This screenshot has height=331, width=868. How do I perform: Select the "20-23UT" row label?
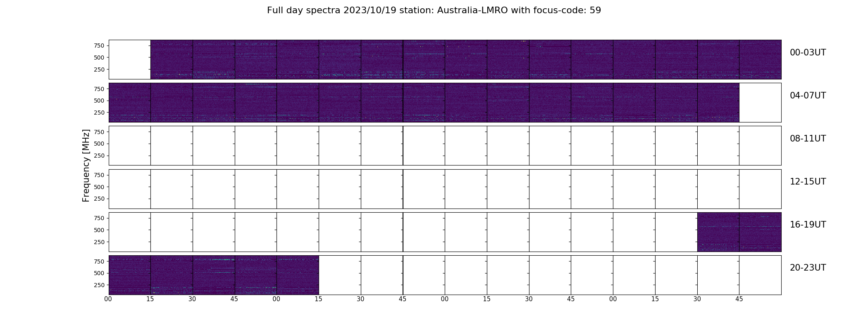[x=808, y=268]
